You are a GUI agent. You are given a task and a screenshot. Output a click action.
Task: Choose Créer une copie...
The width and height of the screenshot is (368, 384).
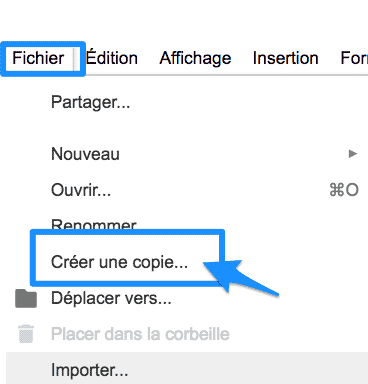pos(120,262)
